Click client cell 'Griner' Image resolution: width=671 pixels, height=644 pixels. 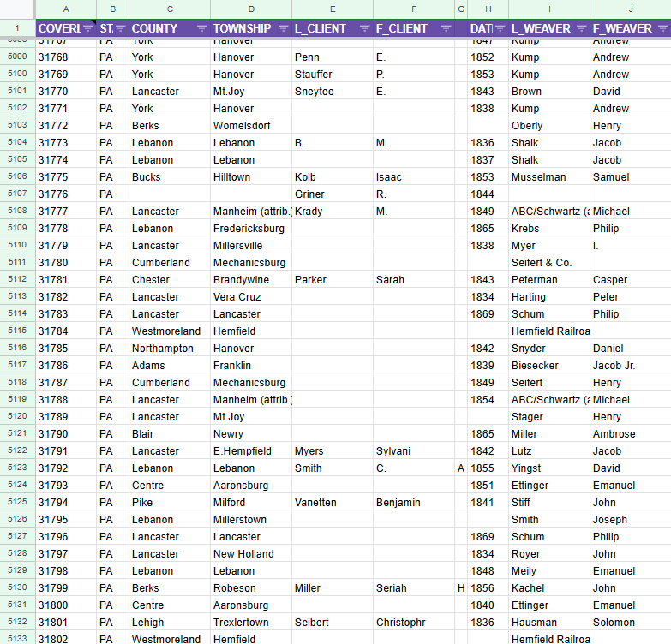point(333,194)
